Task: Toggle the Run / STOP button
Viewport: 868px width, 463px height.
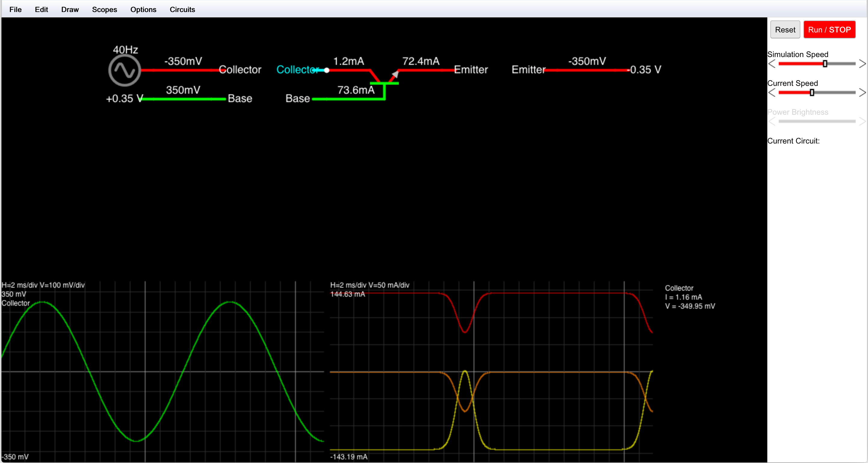Action: pos(829,30)
